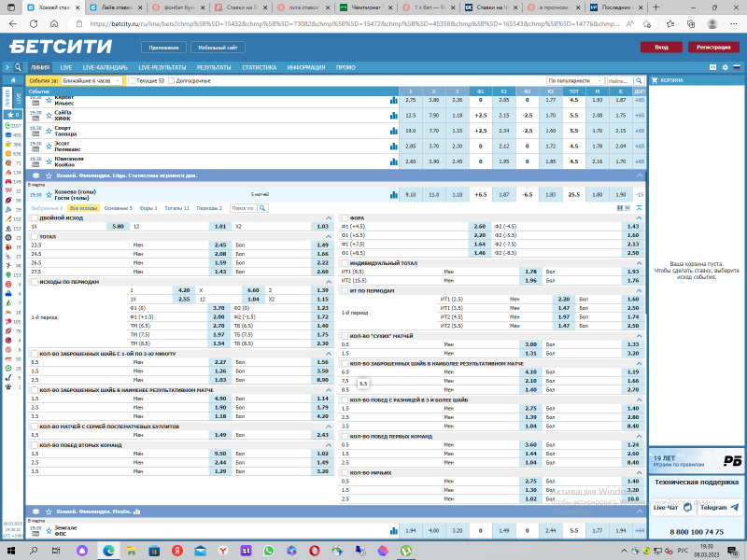Open favorites star counter in sidebar
The image size is (747, 560).
pyautogui.click(x=12, y=115)
